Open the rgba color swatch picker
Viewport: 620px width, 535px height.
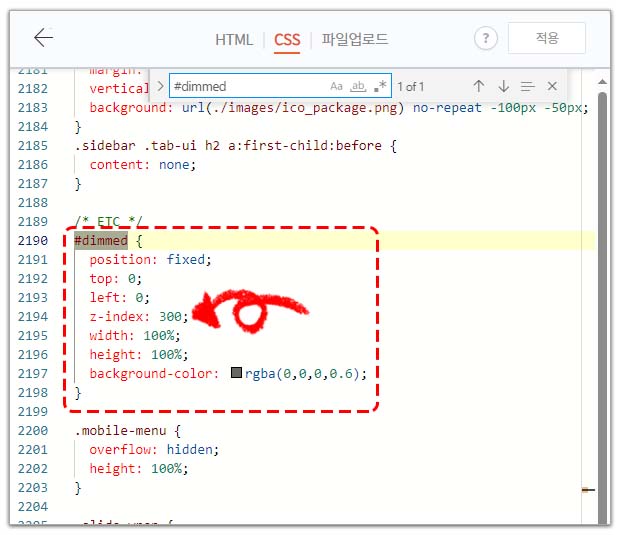[236, 372]
